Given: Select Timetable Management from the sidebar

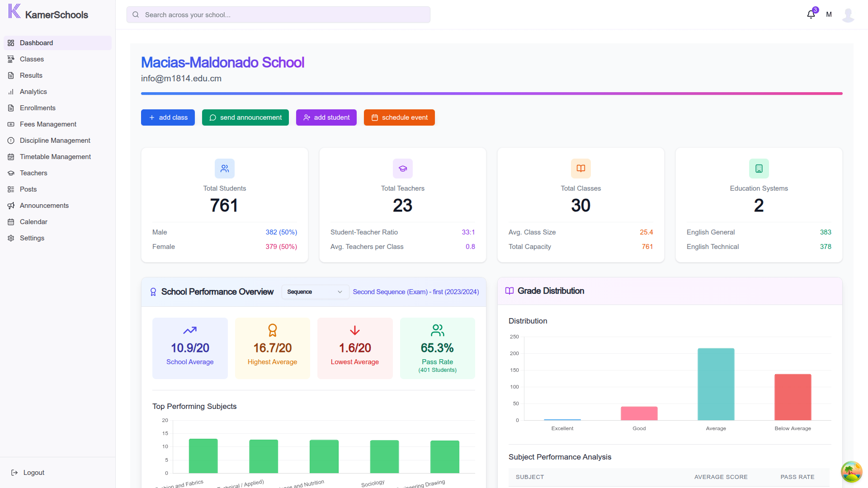Looking at the screenshot, I should point(11,156).
